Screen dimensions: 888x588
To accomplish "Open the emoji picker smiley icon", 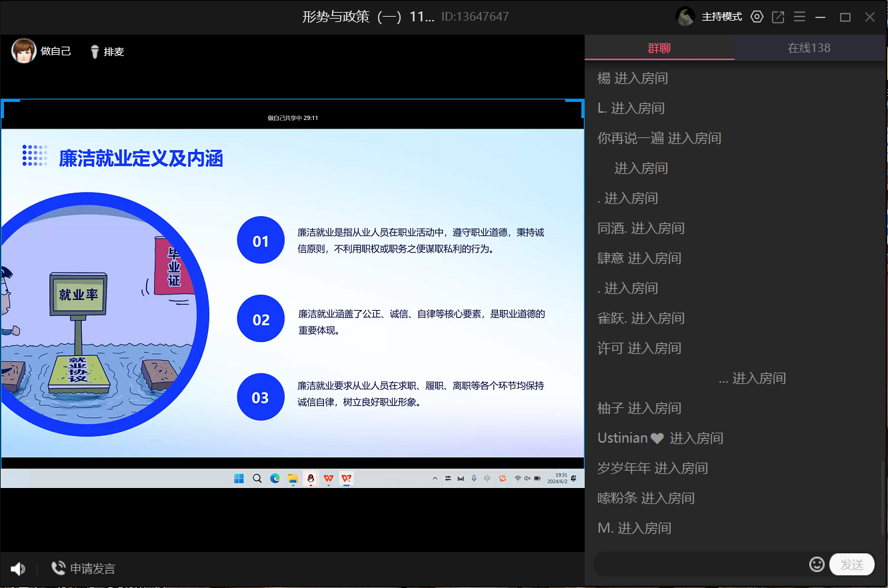I will (817, 565).
